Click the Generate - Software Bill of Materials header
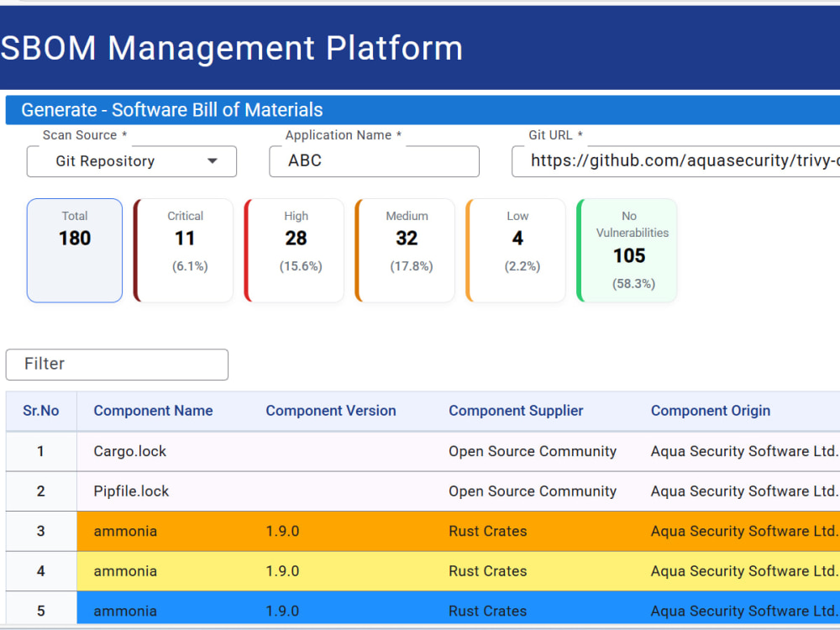Image resolution: width=840 pixels, height=630 pixels. 172,110
